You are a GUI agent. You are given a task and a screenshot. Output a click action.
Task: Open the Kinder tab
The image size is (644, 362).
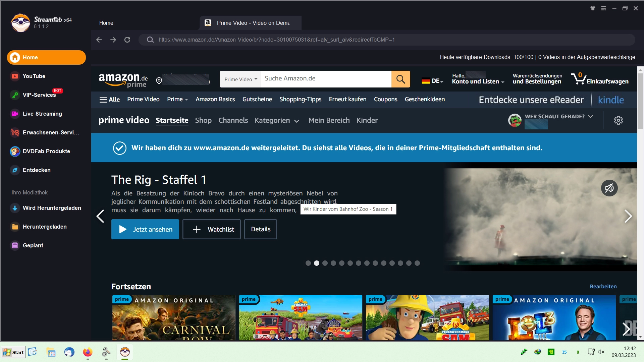(367, 120)
